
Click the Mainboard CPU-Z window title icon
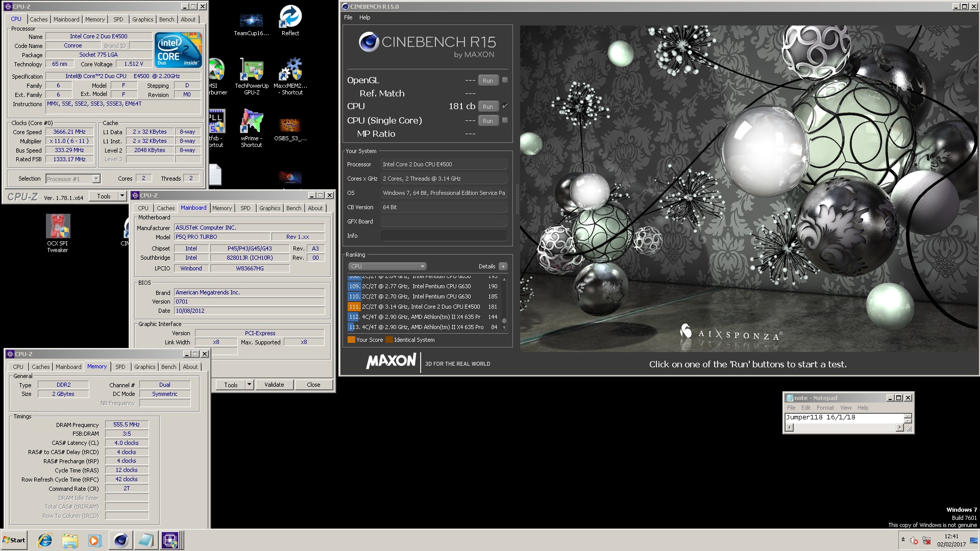pyautogui.click(x=135, y=195)
